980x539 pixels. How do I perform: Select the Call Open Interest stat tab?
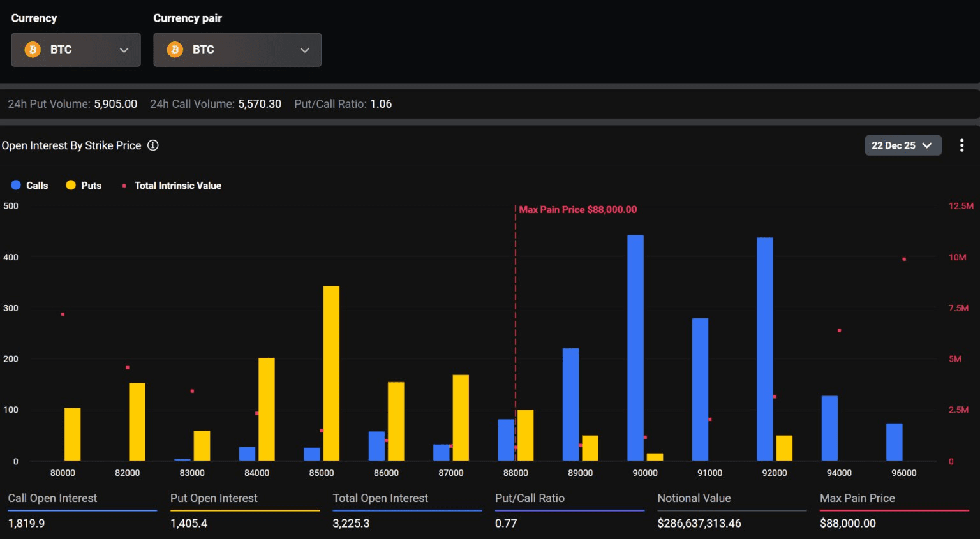(52, 498)
